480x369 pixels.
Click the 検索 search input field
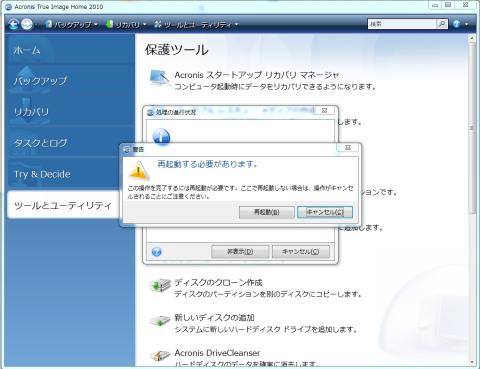(402, 24)
